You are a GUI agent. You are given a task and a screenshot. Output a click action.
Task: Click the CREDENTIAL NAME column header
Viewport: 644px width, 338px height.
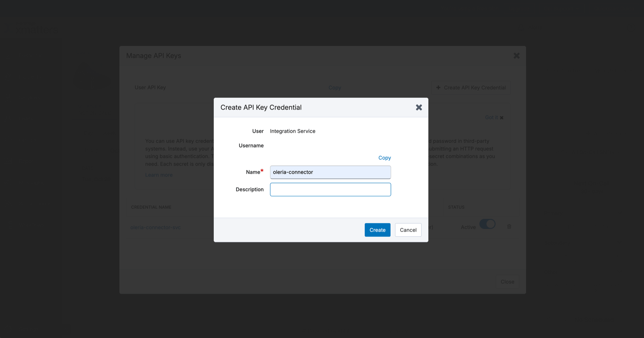[151, 207]
